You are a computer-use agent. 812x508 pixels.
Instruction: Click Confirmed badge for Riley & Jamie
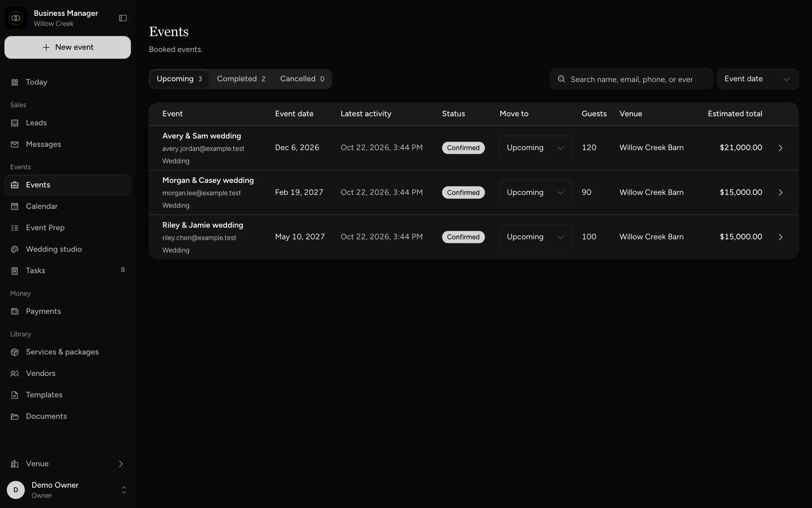point(463,237)
